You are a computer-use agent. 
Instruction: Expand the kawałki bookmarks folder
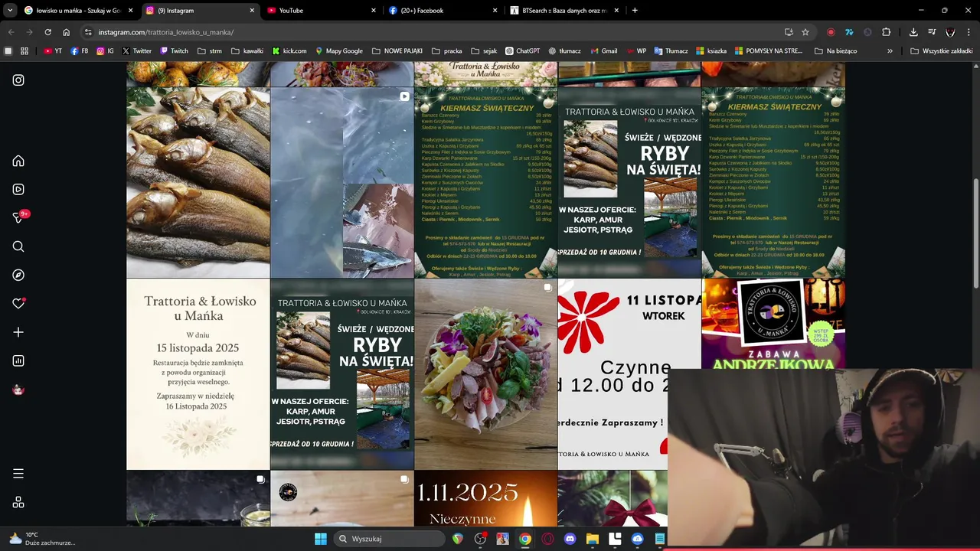click(247, 51)
